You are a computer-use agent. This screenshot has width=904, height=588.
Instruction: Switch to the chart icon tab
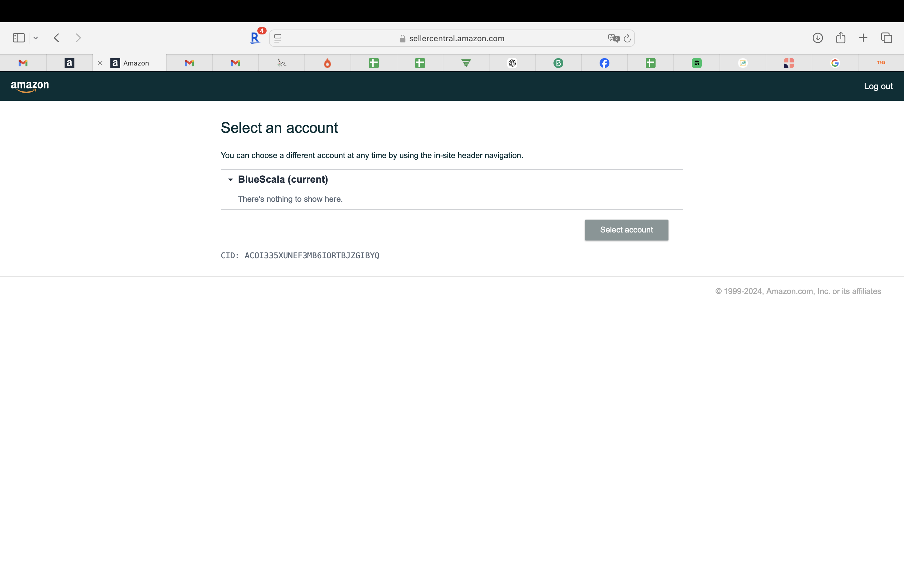click(743, 63)
